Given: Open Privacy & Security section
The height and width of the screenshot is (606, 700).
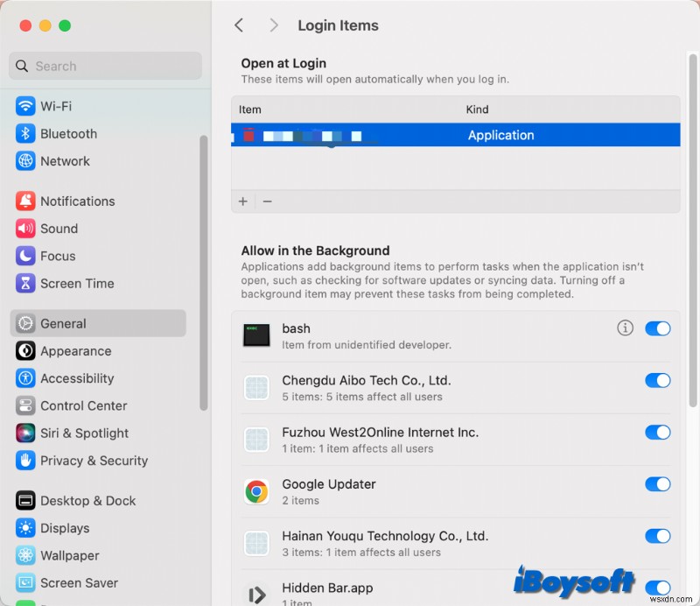Looking at the screenshot, I should [x=98, y=461].
